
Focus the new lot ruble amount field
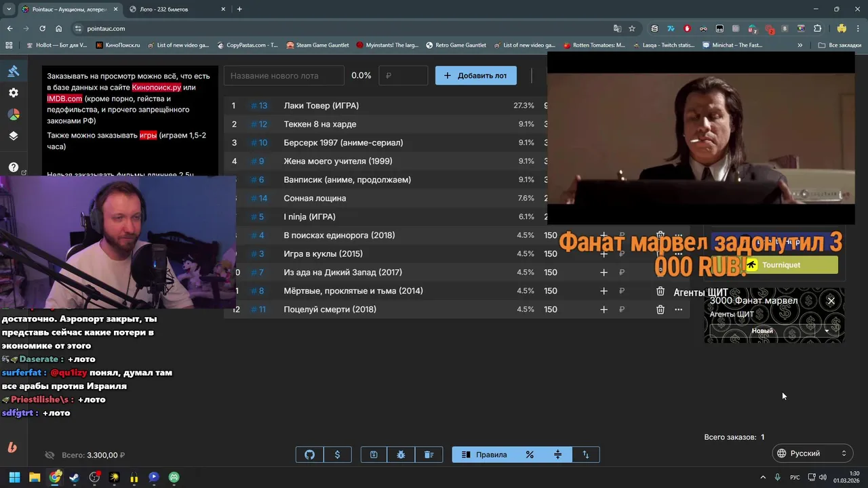(x=403, y=75)
